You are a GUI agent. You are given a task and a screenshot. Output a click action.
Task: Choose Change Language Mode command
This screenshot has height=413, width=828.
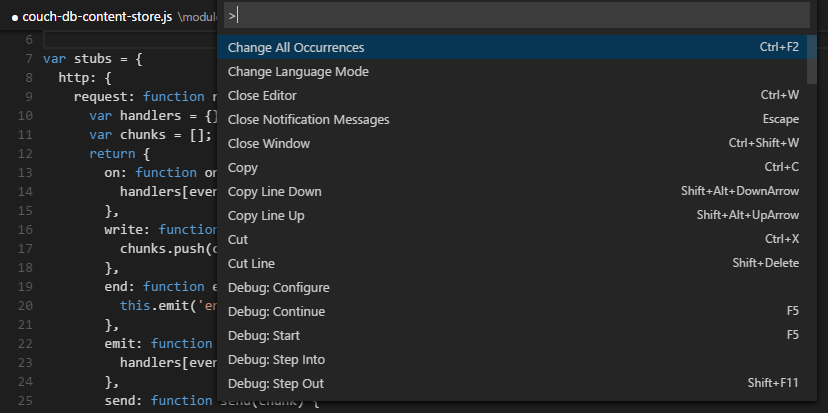(298, 72)
